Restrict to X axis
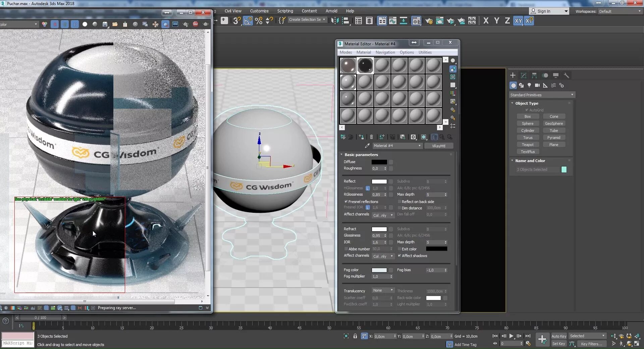Image resolution: width=644 pixels, height=349 pixels. [486, 21]
